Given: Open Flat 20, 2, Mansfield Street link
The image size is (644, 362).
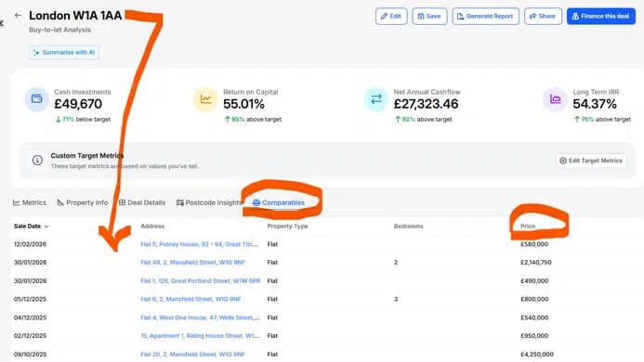Looking at the screenshot, I should point(192,355).
